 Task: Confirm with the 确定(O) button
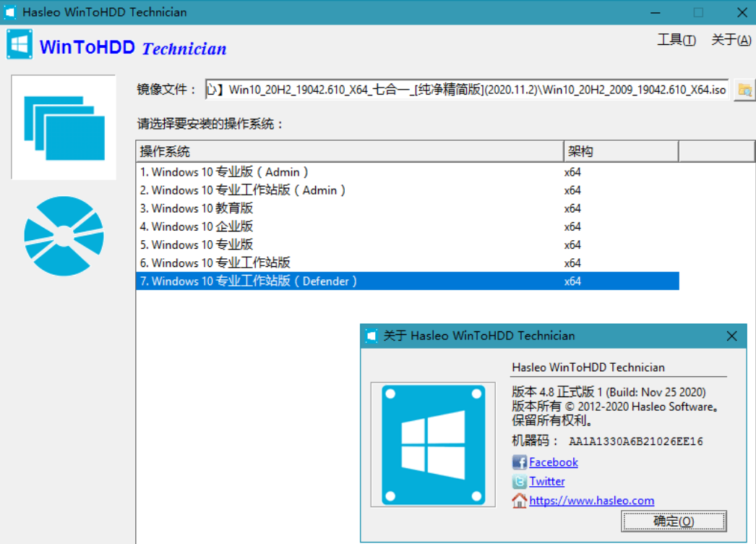tap(674, 522)
